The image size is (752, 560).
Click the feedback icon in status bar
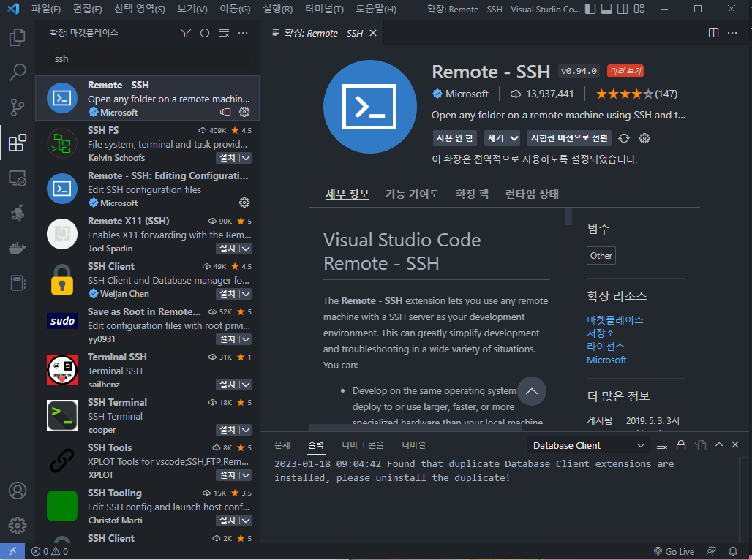pyautogui.click(x=711, y=551)
